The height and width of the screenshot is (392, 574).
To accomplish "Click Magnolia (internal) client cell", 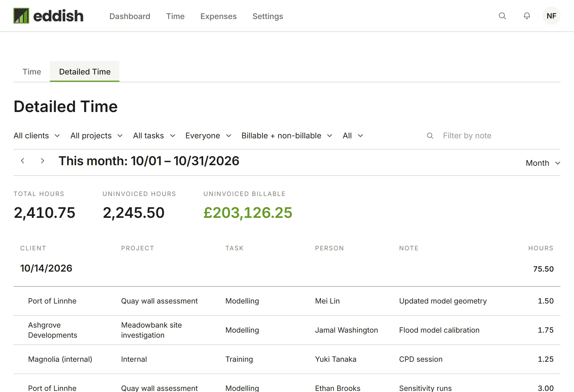I will pyautogui.click(x=60, y=359).
